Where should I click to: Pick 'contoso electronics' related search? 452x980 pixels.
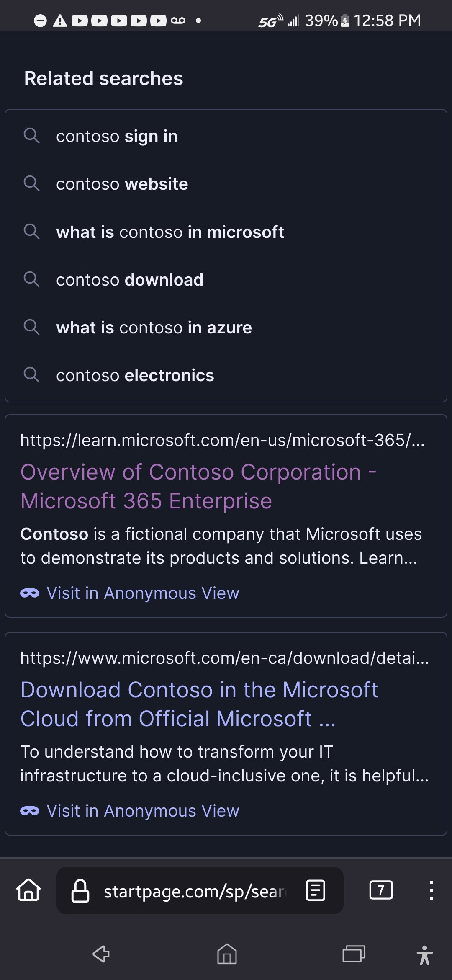click(135, 375)
